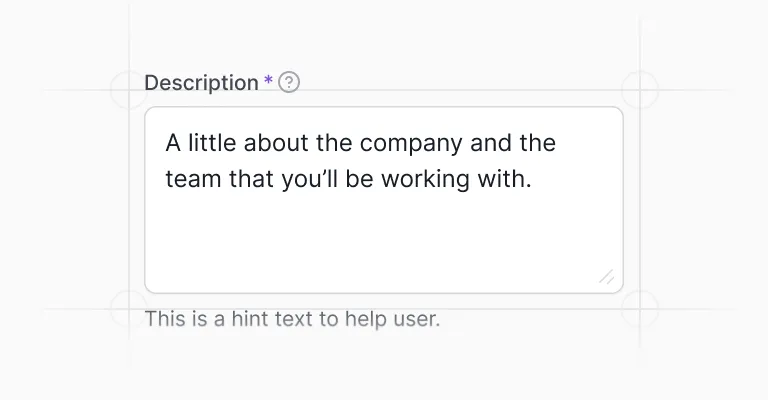The width and height of the screenshot is (768, 400).
Task: Click the word "team" in the textarea
Action: click(193, 179)
